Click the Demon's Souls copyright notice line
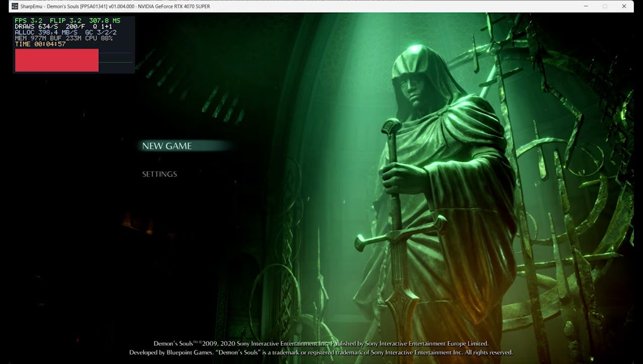The height and width of the screenshot is (364, 643). [321, 344]
